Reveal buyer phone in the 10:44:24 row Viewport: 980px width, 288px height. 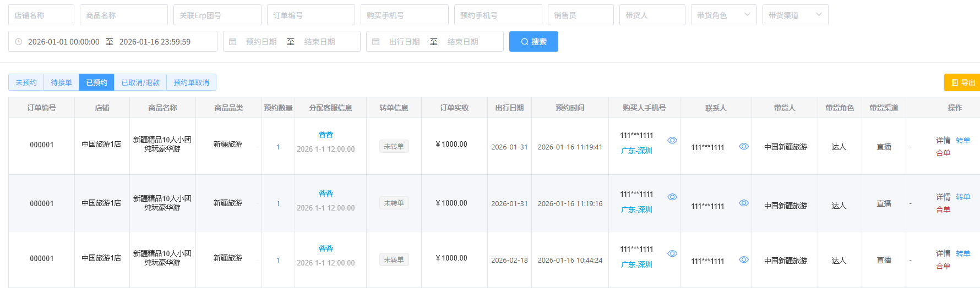[x=672, y=253]
